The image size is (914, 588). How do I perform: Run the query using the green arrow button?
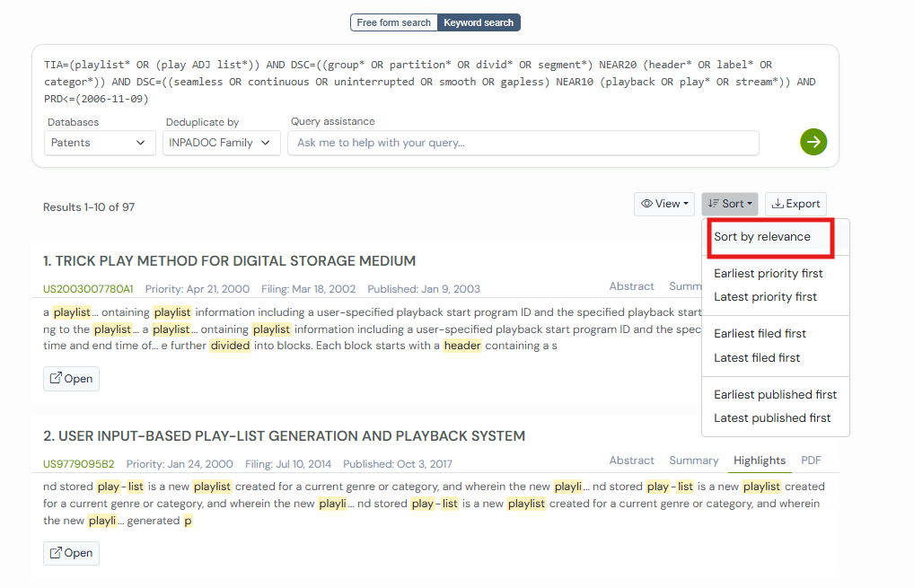(x=813, y=142)
